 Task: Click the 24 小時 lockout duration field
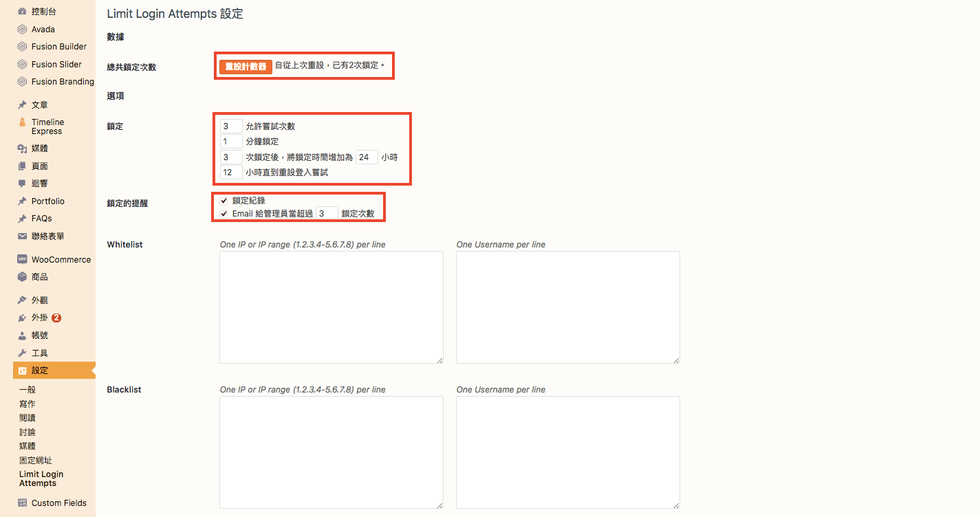point(367,157)
